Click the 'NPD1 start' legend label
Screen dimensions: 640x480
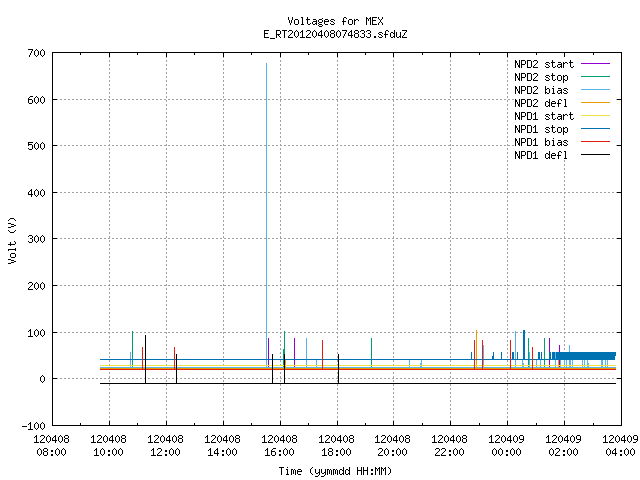click(544, 116)
